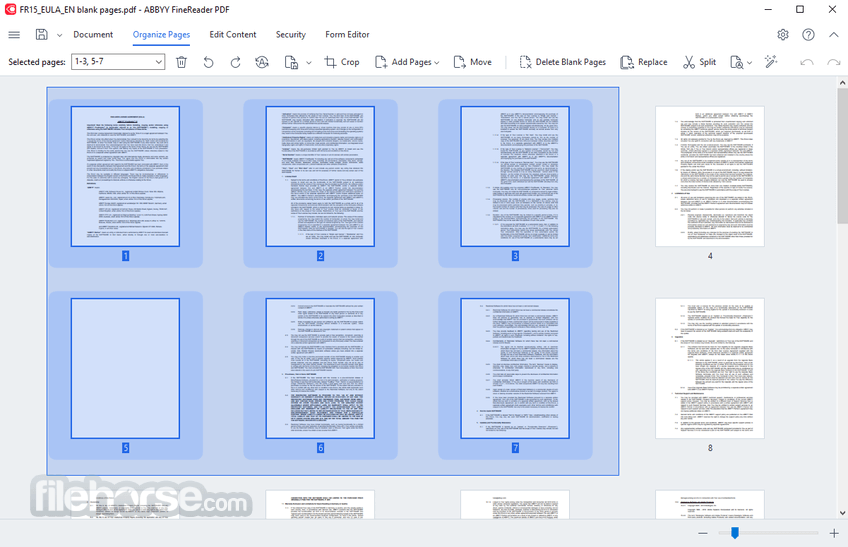The width and height of the screenshot is (848, 547).
Task: Open dropdown arrow next to save icon
Action: (x=59, y=35)
